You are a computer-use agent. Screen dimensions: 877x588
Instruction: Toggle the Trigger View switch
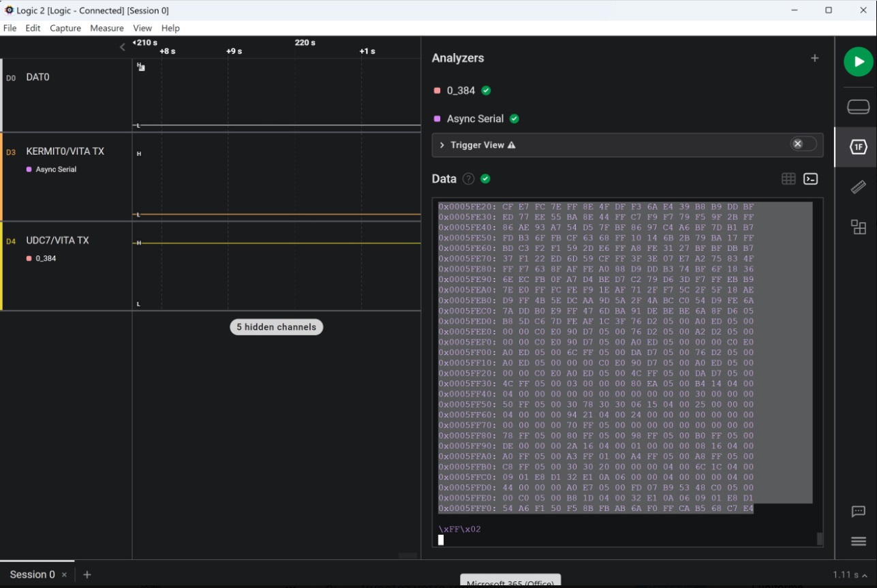pyautogui.click(x=803, y=144)
